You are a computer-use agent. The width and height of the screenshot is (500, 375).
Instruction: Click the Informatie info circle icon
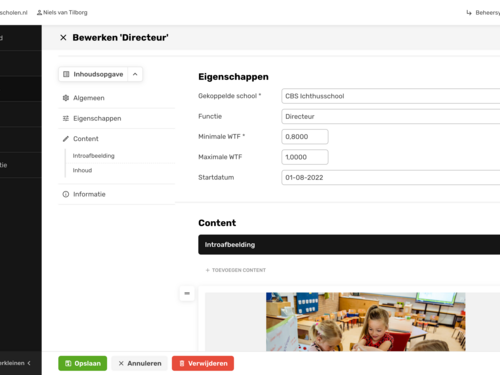(x=66, y=194)
